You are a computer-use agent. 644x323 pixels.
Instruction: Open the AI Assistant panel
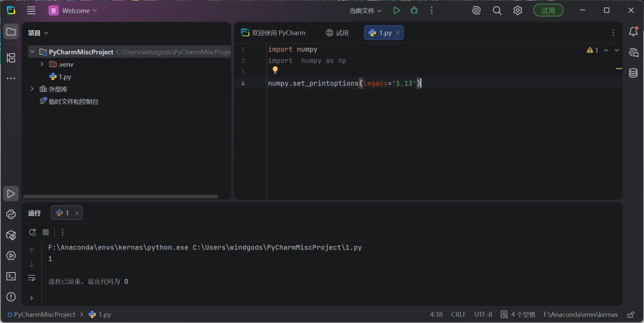633,53
